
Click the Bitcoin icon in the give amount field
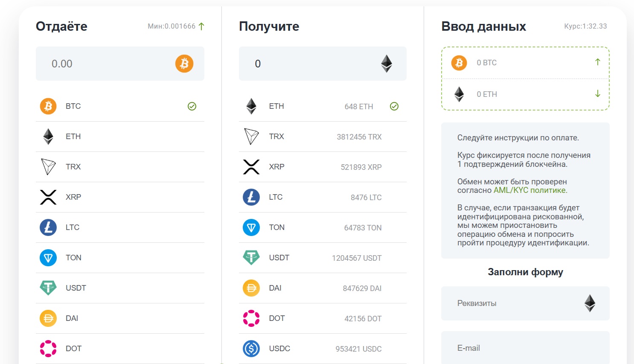pyautogui.click(x=184, y=64)
